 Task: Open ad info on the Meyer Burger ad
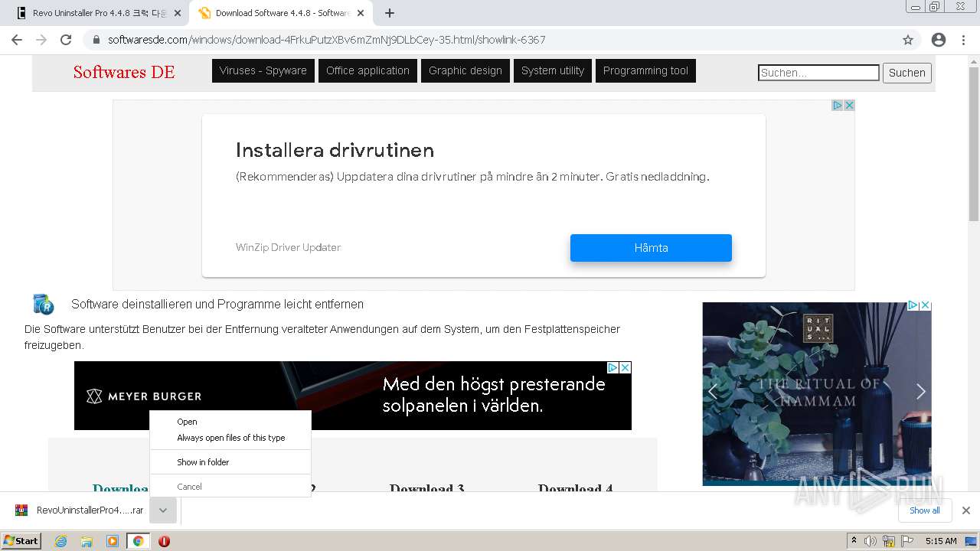point(612,367)
